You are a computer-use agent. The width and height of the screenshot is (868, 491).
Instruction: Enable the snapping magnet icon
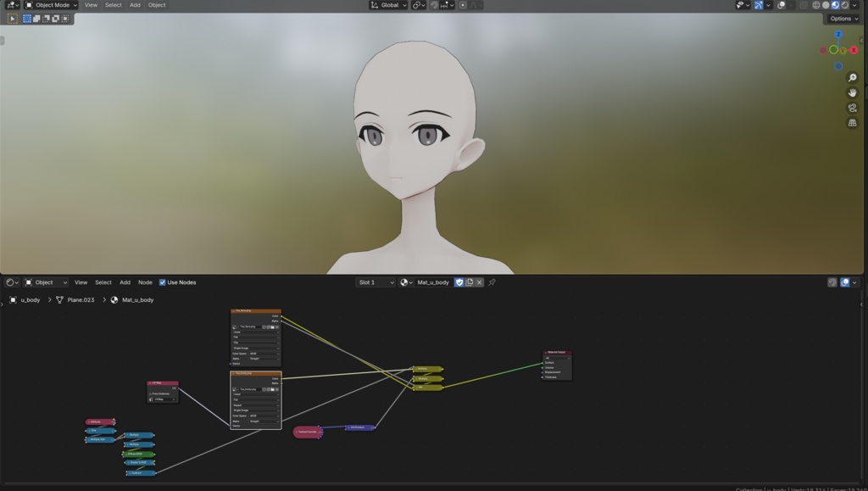click(x=433, y=5)
